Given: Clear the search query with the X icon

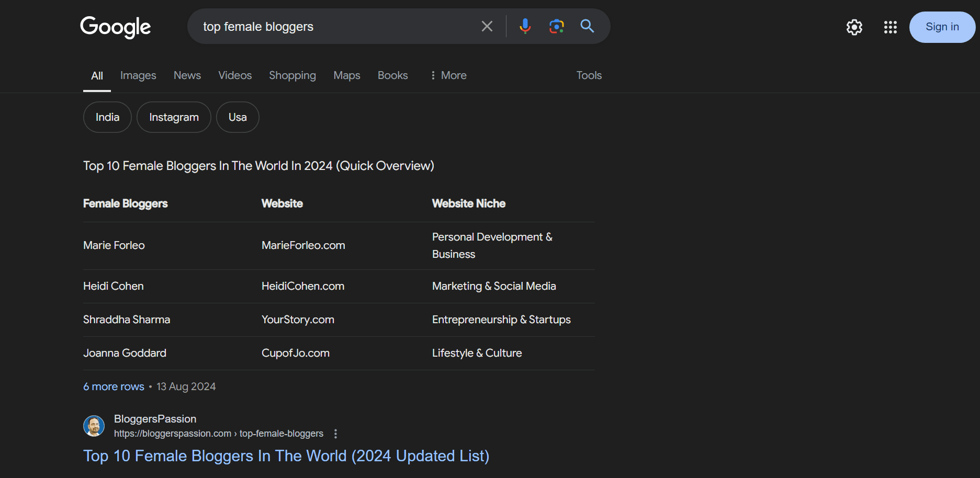Looking at the screenshot, I should pyautogui.click(x=487, y=26).
